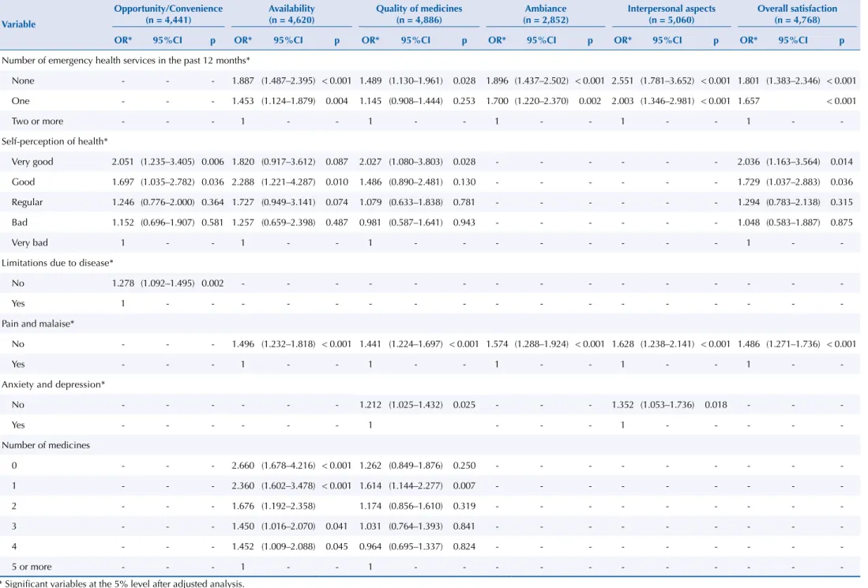The image size is (868, 588).
Task: Select the Self-perception of health heading
Action: [54, 141]
